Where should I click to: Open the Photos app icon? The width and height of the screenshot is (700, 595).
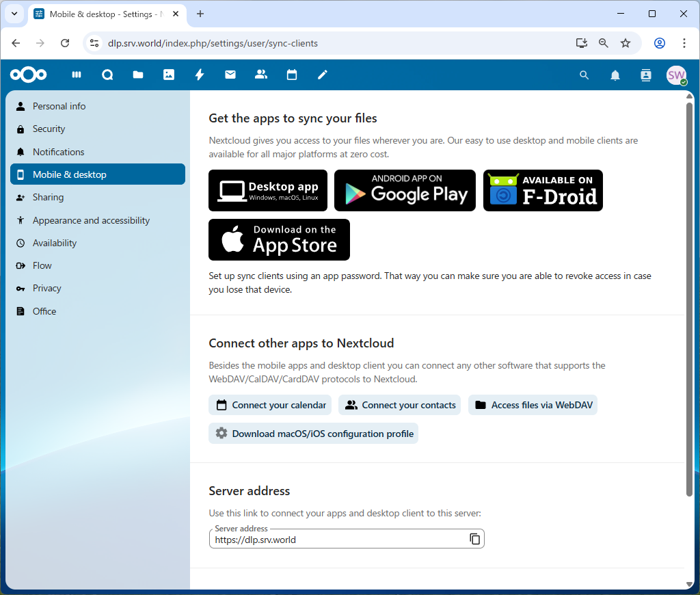point(169,75)
